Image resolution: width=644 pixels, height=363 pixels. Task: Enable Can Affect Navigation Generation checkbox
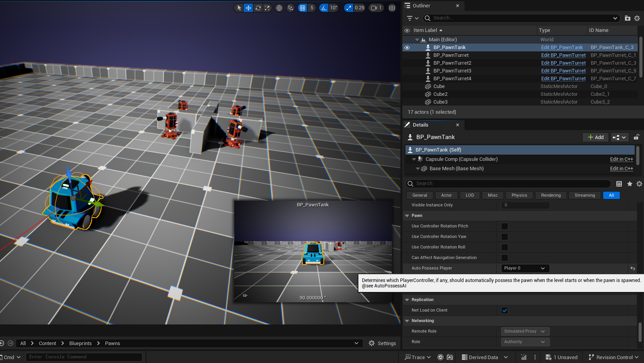pyautogui.click(x=505, y=258)
